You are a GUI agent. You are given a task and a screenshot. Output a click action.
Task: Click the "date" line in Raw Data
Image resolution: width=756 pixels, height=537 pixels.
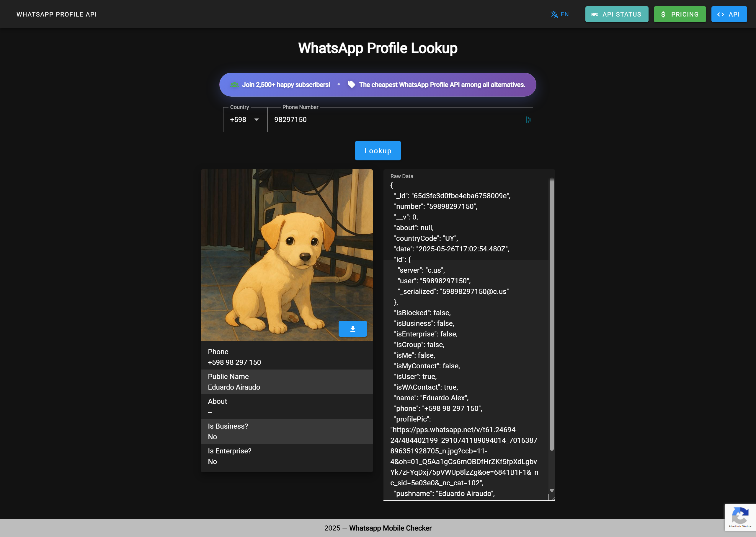coord(451,249)
